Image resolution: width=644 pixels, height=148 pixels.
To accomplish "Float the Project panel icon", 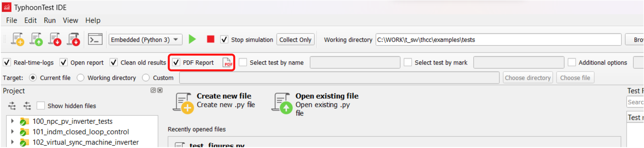I will click(153, 90).
